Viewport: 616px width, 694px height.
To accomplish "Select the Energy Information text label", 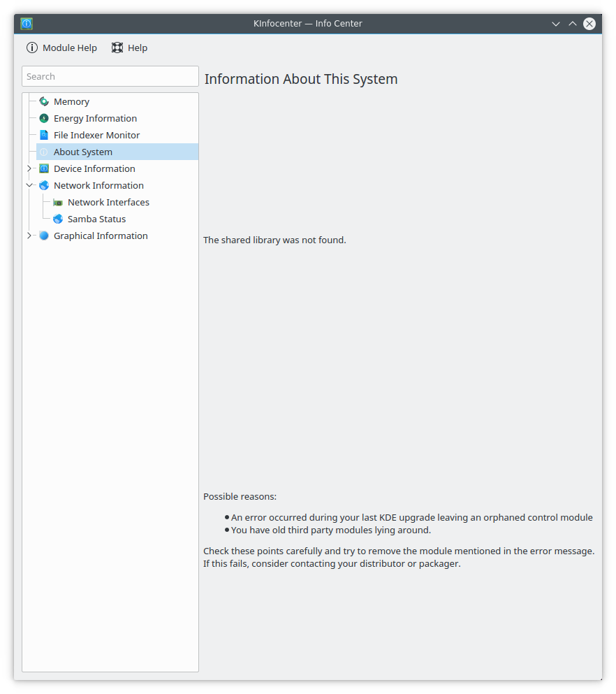I will pyautogui.click(x=95, y=118).
